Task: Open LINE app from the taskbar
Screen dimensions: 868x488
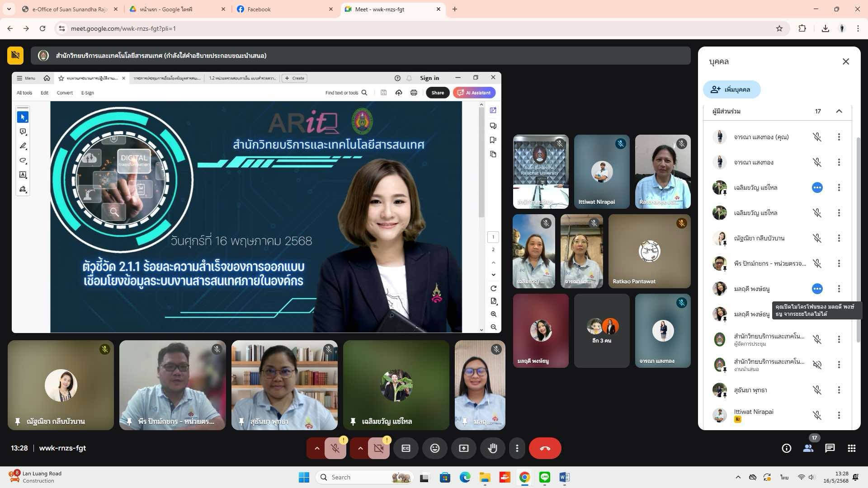Action: (544, 477)
